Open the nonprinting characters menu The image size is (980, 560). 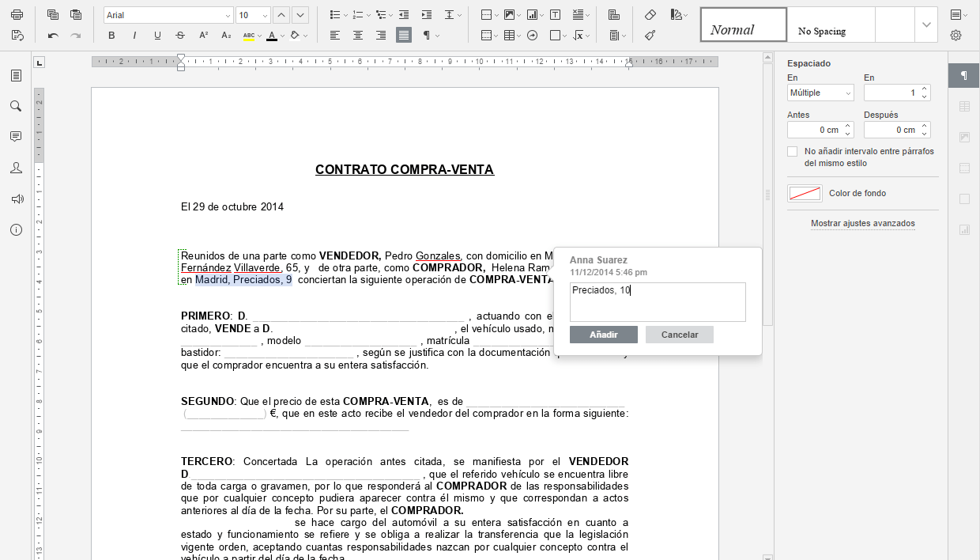pos(431,35)
